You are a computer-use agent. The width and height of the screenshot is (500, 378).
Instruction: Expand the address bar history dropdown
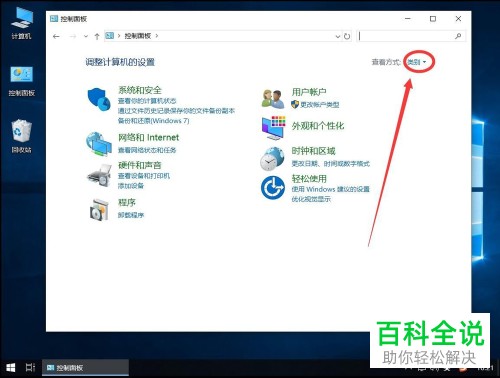pos(338,36)
